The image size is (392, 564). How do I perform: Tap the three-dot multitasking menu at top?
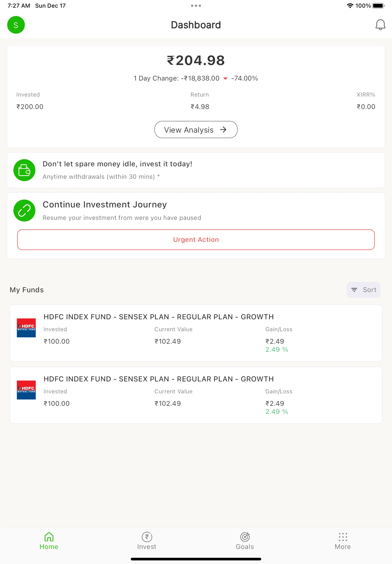196,6
